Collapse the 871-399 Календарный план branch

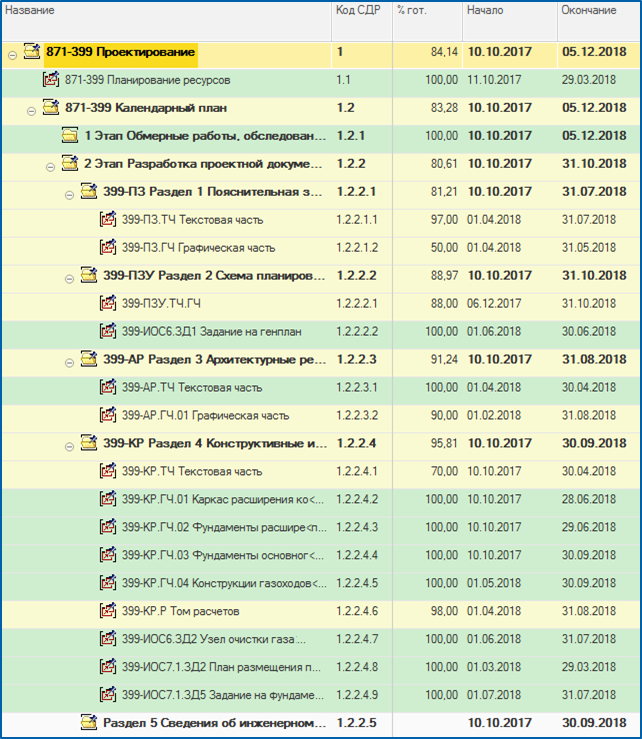point(32,112)
